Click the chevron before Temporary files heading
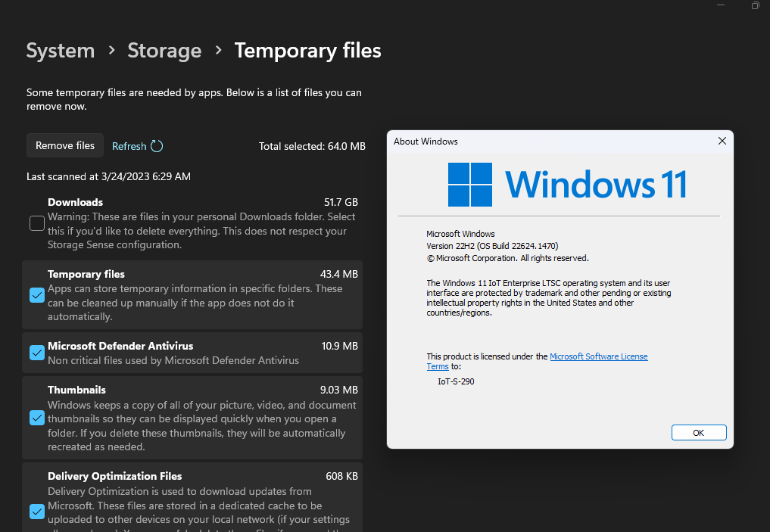770x532 pixels. point(218,50)
